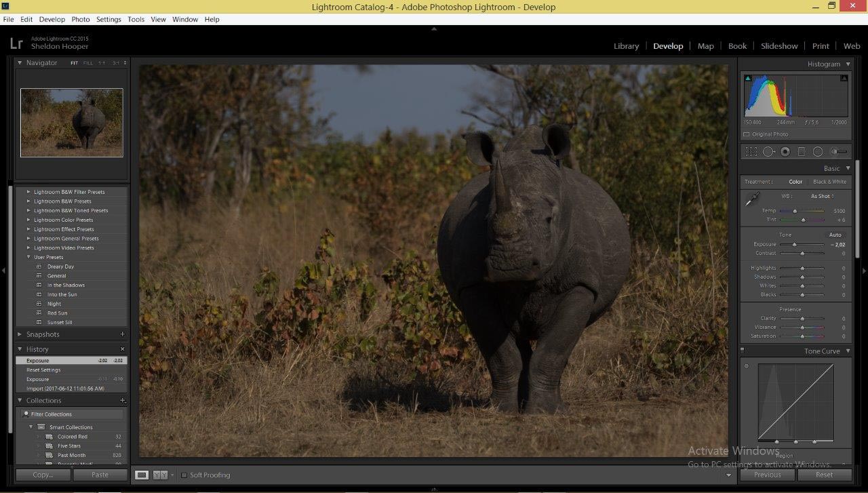
Task: Switch to the Map module
Action: pos(705,46)
